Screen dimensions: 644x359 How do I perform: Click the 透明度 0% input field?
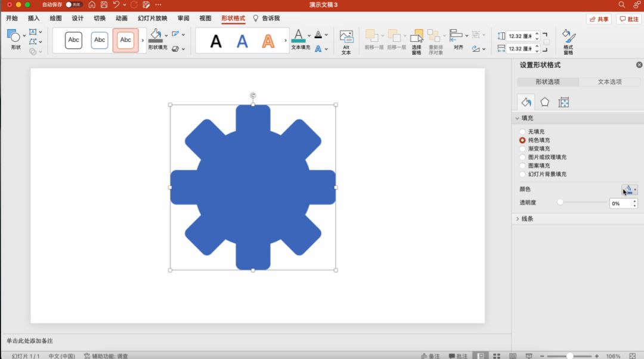click(620, 203)
